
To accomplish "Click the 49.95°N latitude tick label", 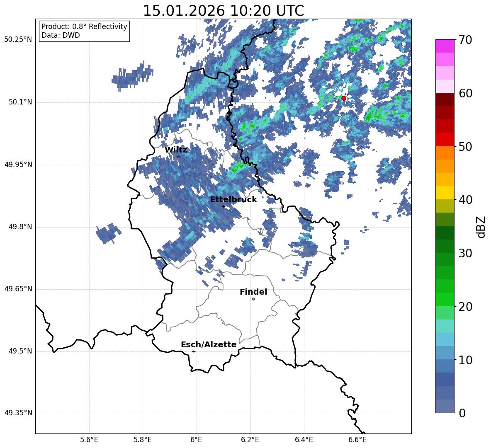I will tap(18, 165).
